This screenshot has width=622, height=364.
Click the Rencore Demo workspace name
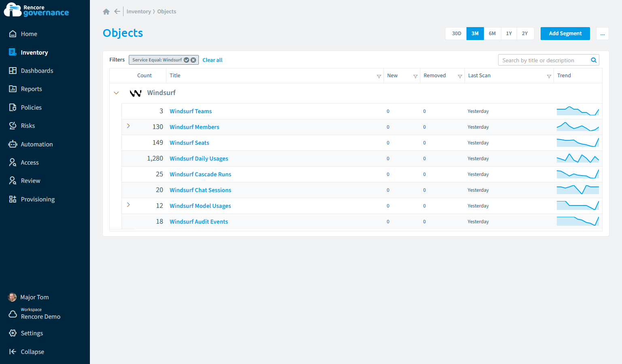coord(40,317)
